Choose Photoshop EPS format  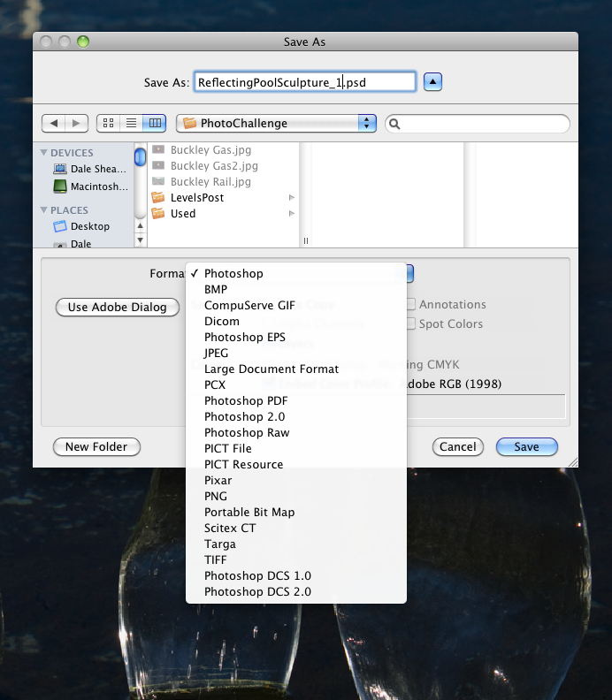pyautogui.click(x=295, y=337)
